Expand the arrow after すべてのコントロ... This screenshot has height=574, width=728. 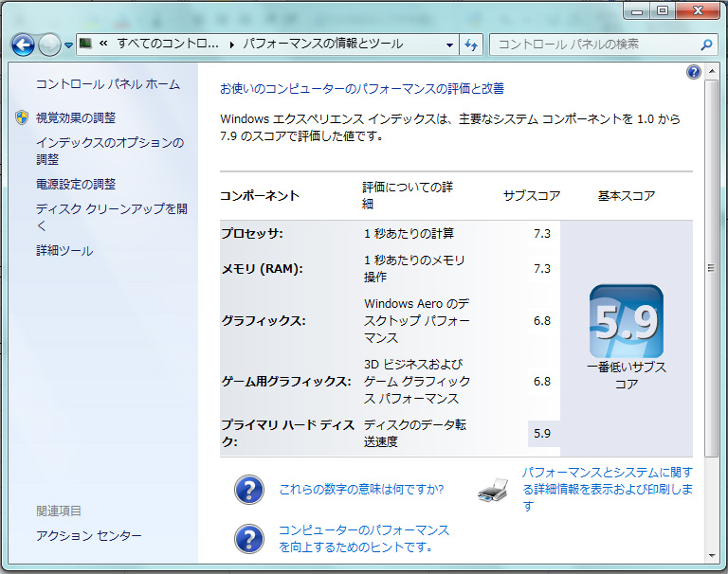coord(231,45)
